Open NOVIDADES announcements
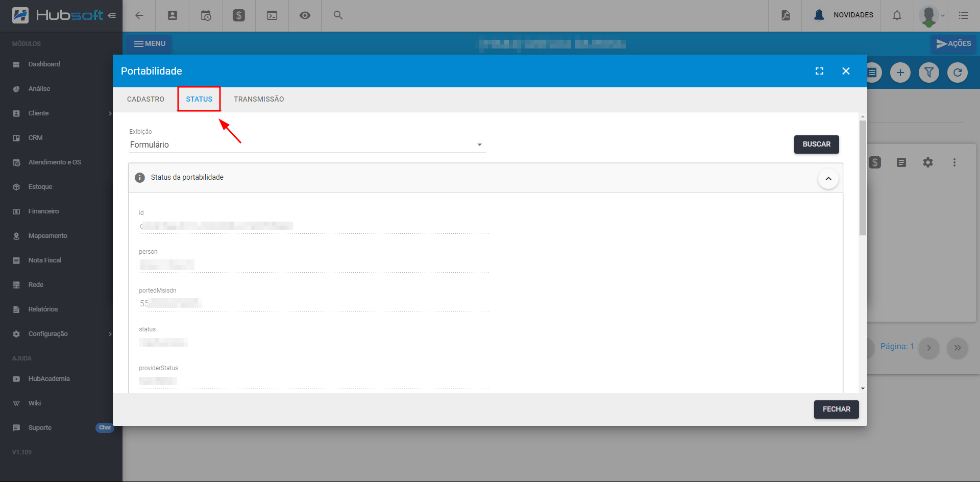 coord(843,15)
